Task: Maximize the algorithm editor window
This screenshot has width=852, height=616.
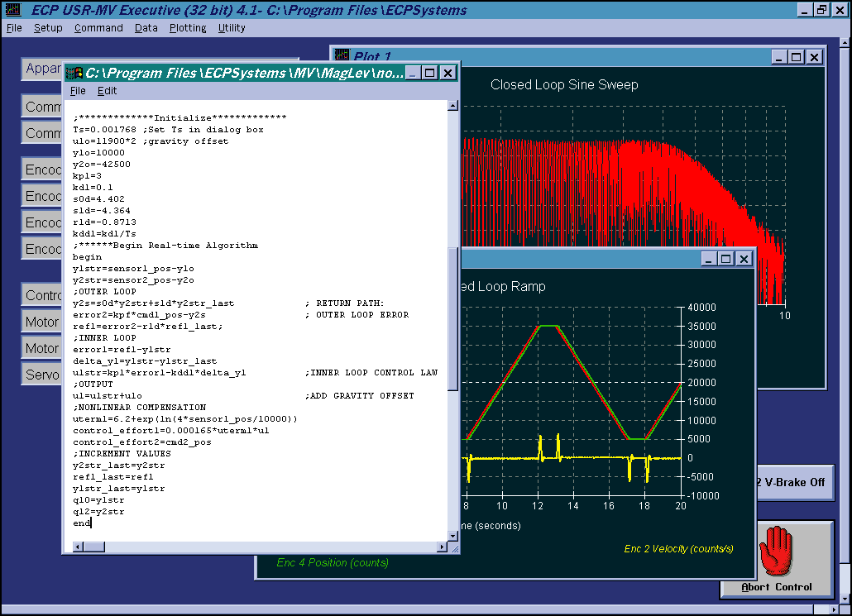Action: point(430,73)
